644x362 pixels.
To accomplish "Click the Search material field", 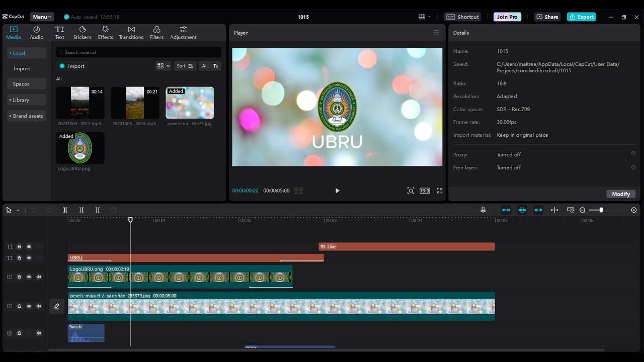I will pos(139,52).
